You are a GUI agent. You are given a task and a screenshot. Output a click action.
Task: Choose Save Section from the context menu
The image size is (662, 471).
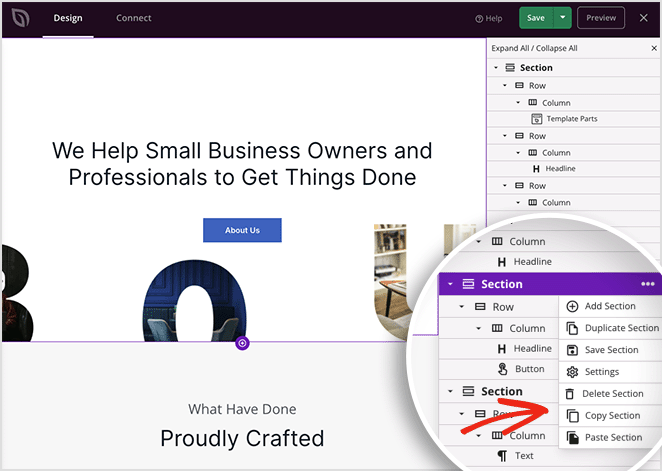pyautogui.click(x=610, y=350)
